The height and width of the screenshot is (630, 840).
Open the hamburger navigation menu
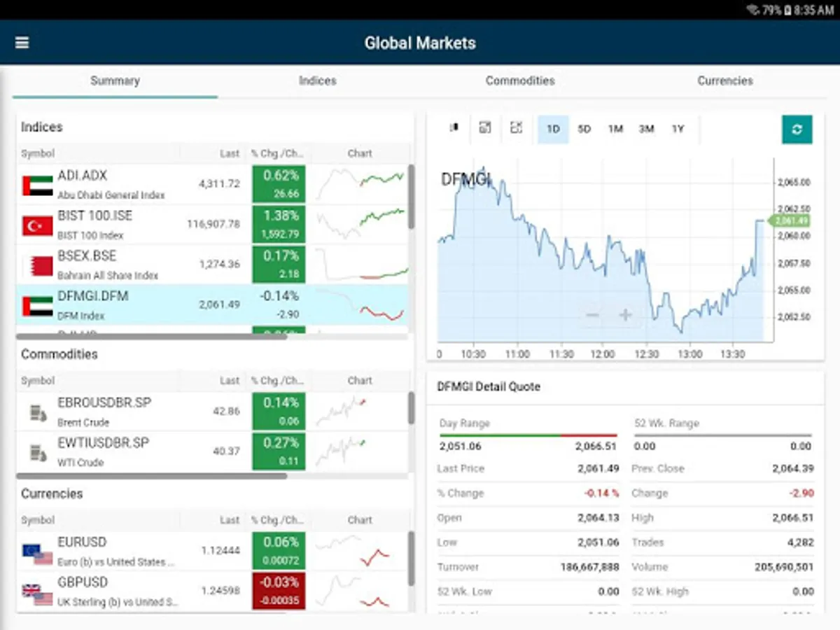(x=22, y=43)
